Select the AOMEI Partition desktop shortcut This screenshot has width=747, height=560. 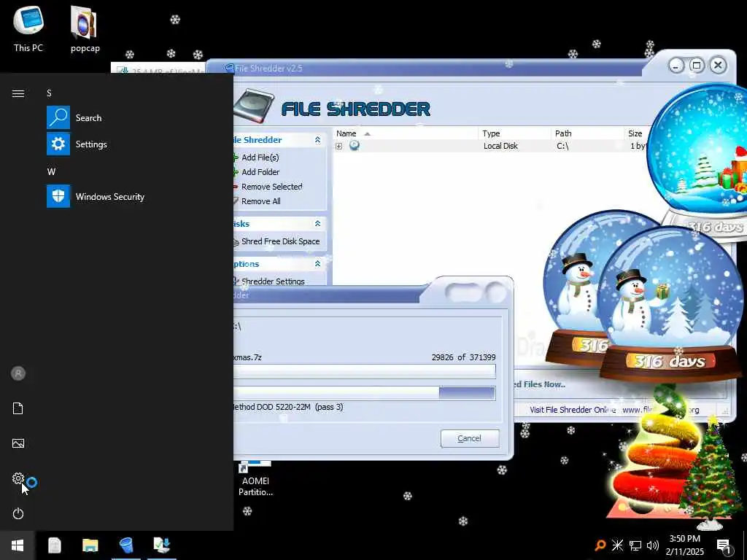click(255, 479)
